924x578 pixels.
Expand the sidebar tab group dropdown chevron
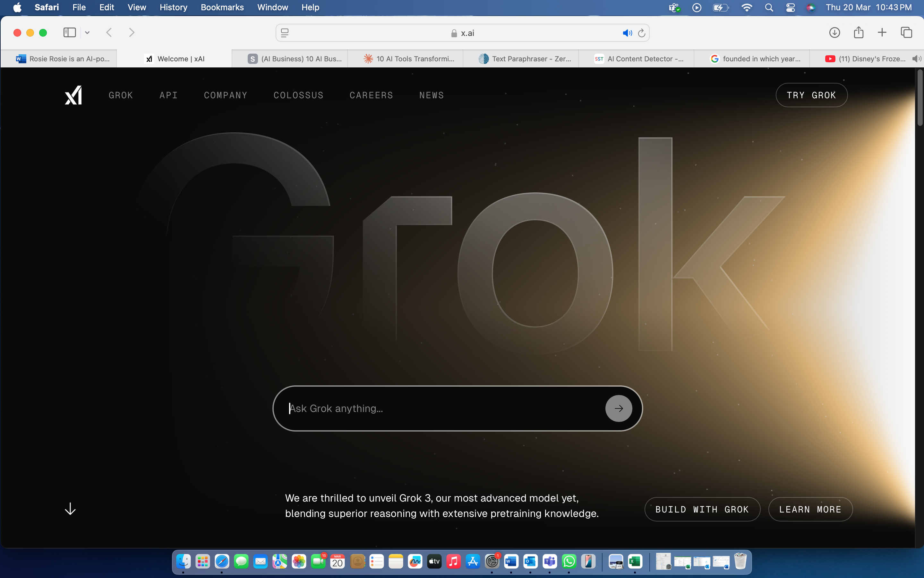click(x=87, y=32)
